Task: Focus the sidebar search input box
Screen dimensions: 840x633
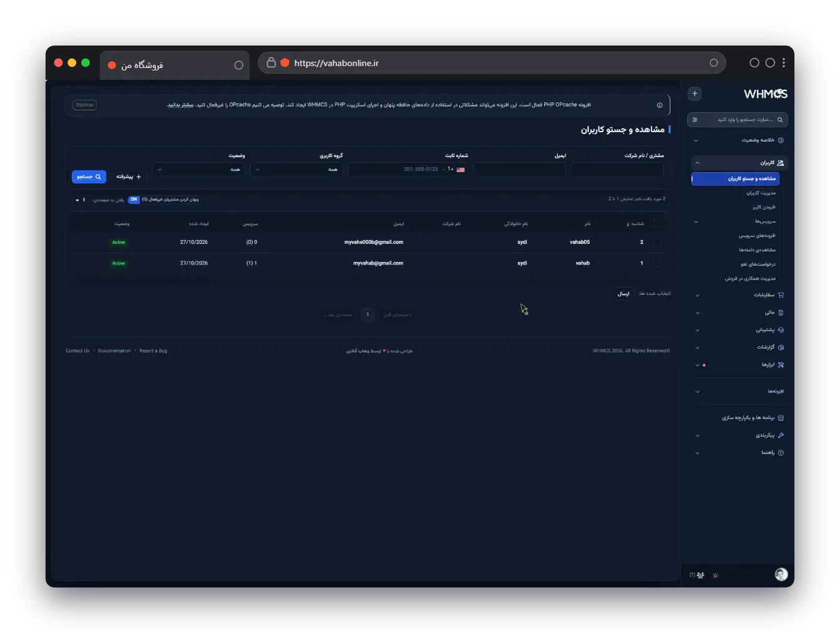Action: pyautogui.click(x=738, y=120)
